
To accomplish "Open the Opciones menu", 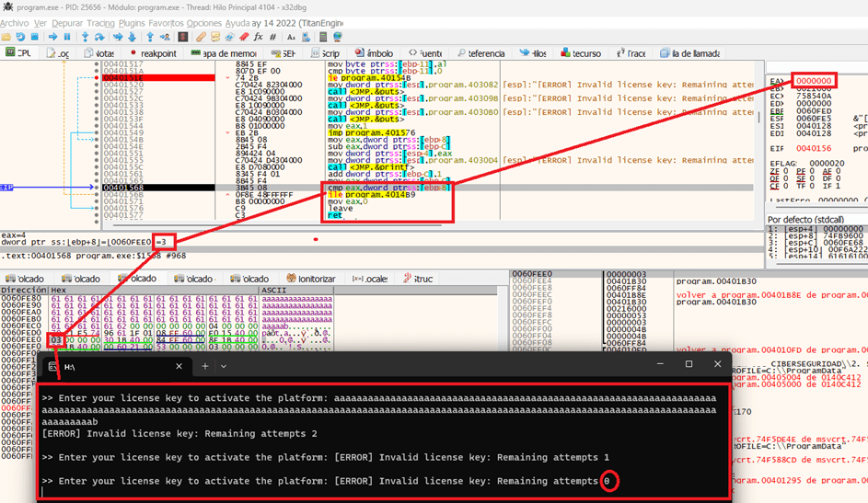I will (203, 23).
